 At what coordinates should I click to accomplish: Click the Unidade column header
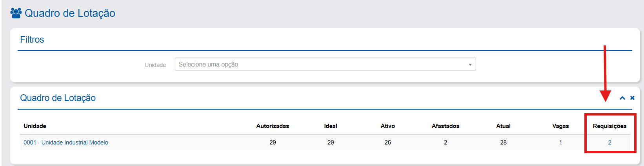pos(35,126)
